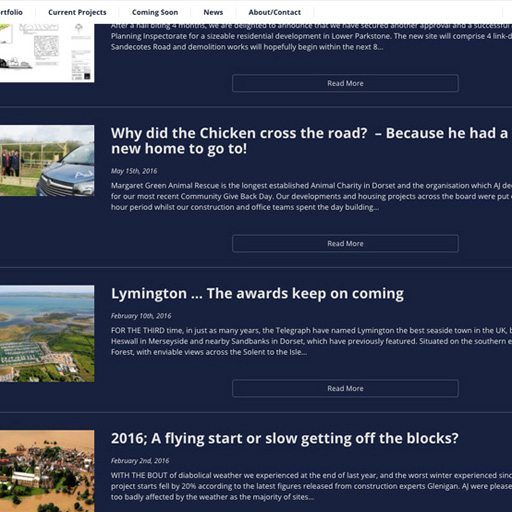This screenshot has width=512, height=512.
Task: Click the February 2nd, 2016 date text
Action: pyautogui.click(x=140, y=461)
